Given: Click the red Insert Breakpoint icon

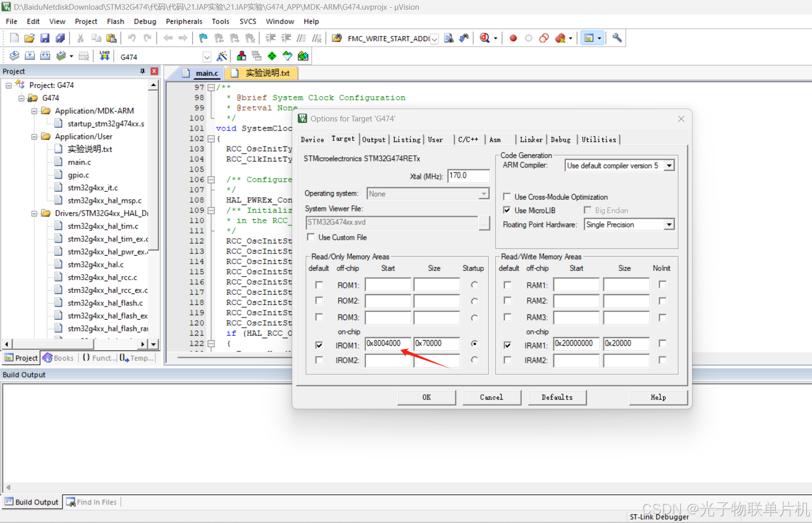Looking at the screenshot, I should [513, 38].
